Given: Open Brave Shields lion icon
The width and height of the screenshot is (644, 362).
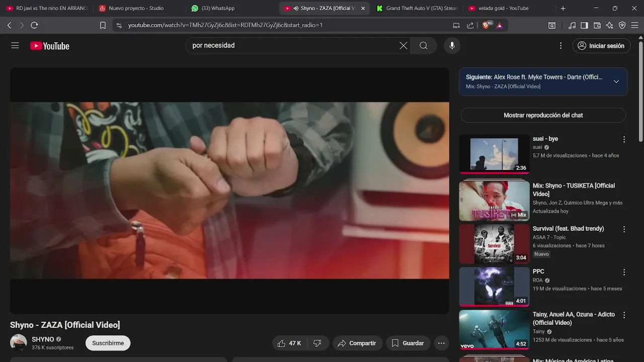Looking at the screenshot, I should pos(487,25).
